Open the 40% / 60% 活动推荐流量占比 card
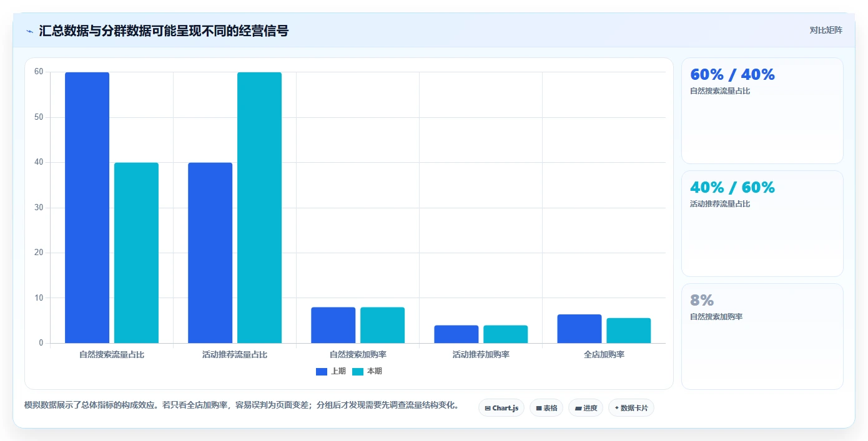 click(762, 223)
